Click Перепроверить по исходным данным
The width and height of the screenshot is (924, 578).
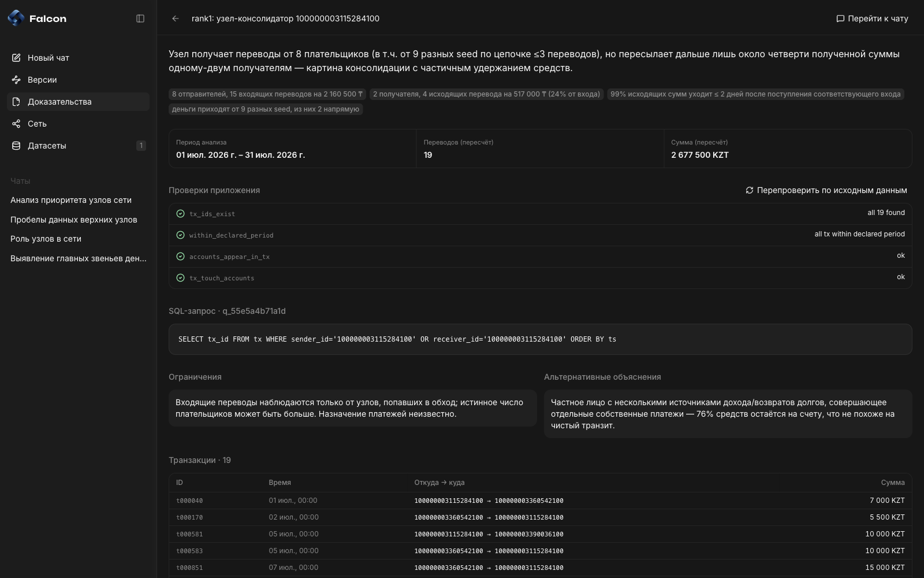pos(826,190)
